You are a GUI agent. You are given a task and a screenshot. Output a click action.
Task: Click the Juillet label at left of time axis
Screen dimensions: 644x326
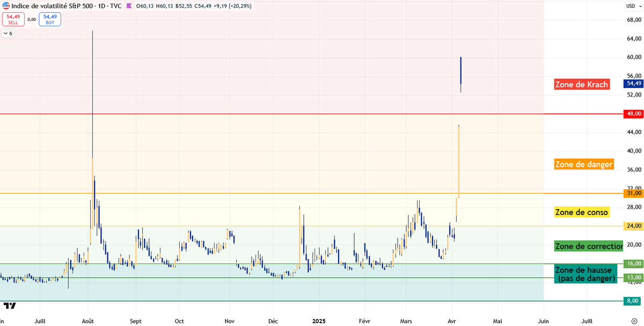[40, 321]
